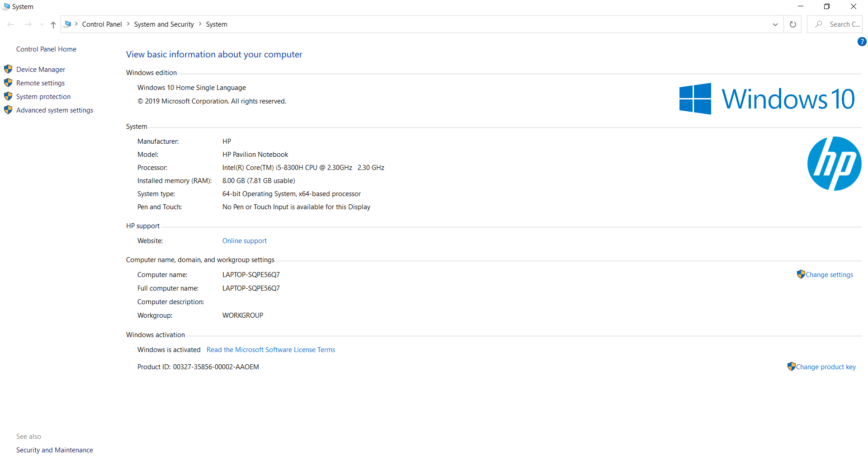Open Device Manager from the sidebar
Image resolution: width=868 pixels, height=456 pixels.
40,69
